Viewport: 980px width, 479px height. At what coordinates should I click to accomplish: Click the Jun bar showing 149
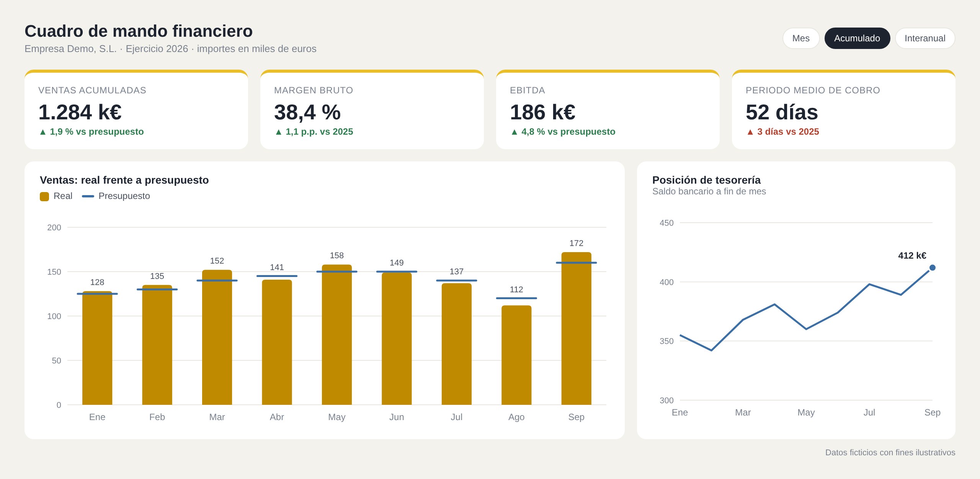pyautogui.click(x=397, y=339)
